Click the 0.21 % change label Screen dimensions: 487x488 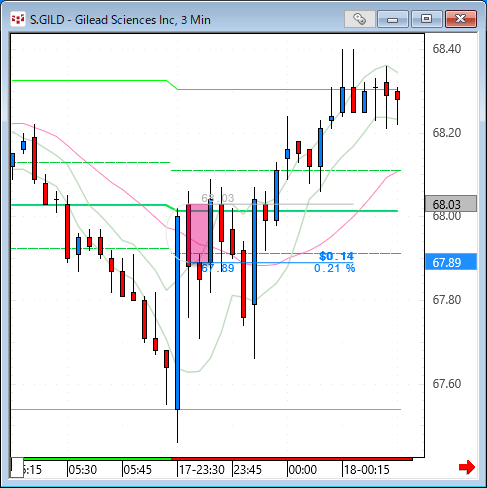[x=334, y=268]
